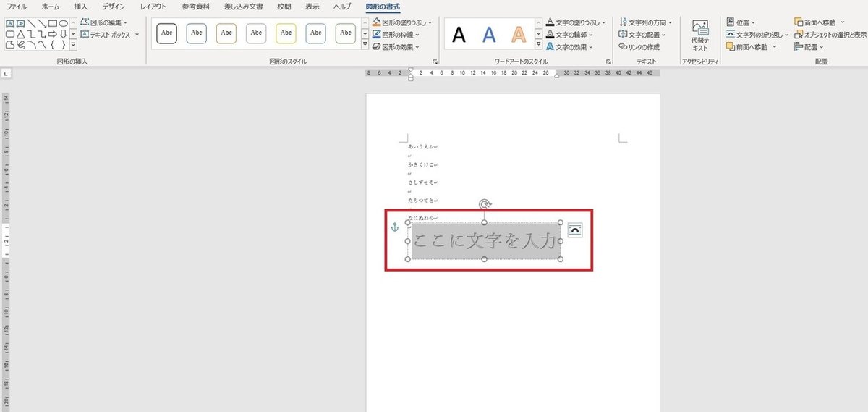Click the rotation handle above the WordArt
The image size is (868, 412).
tap(485, 204)
